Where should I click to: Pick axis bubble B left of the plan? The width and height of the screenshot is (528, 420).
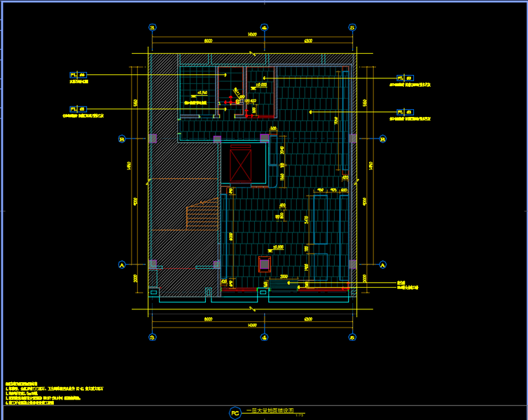122,139
